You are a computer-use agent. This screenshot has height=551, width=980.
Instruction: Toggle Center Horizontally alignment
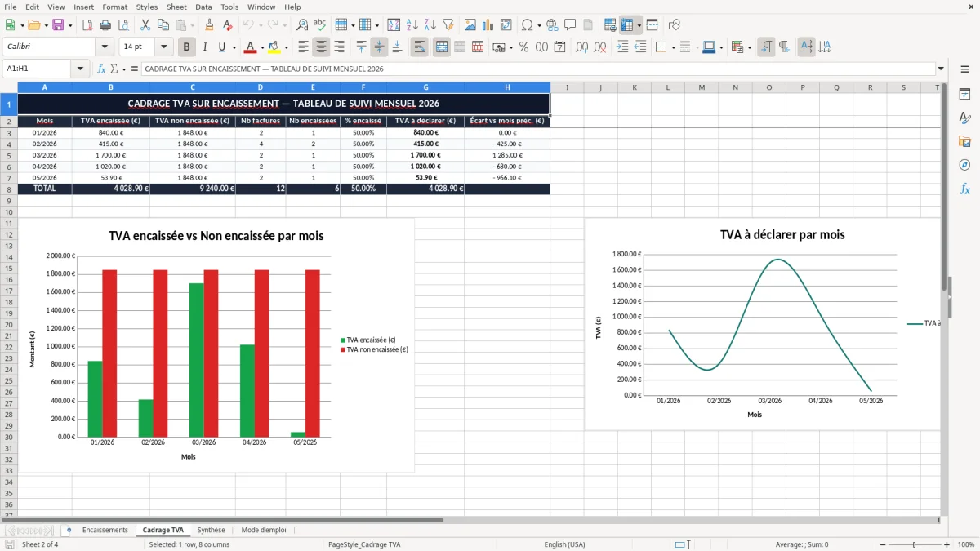pyautogui.click(x=322, y=47)
